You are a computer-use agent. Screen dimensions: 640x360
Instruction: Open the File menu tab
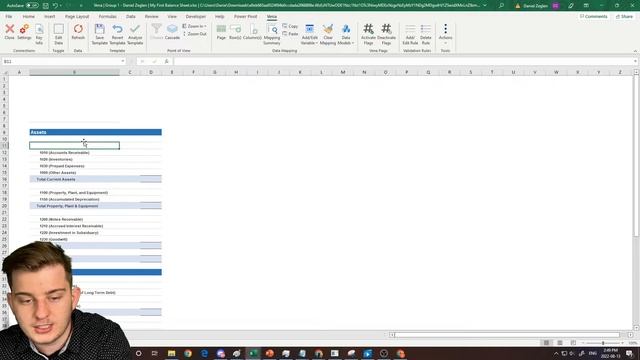(x=9, y=16)
